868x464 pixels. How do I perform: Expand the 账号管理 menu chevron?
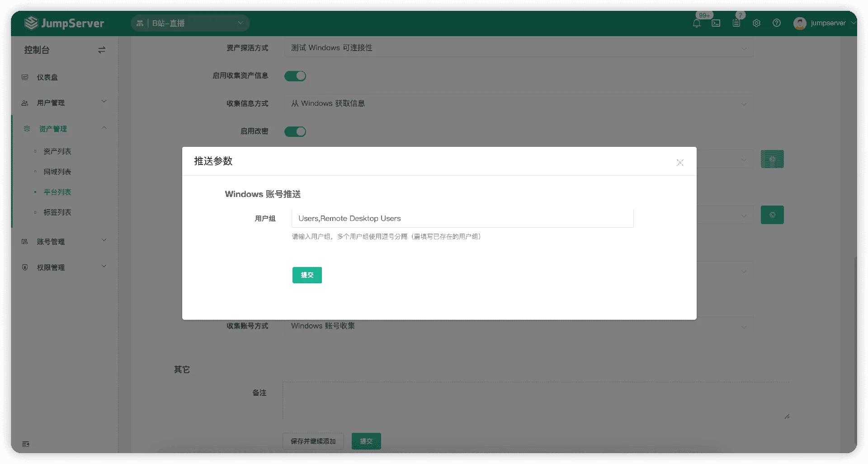[104, 240]
